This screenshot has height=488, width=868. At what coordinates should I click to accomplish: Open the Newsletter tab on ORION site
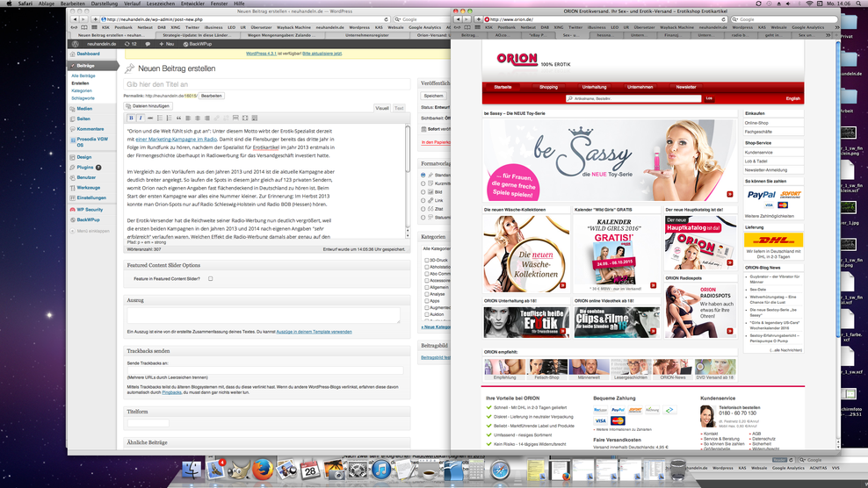pyautogui.click(x=686, y=87)
